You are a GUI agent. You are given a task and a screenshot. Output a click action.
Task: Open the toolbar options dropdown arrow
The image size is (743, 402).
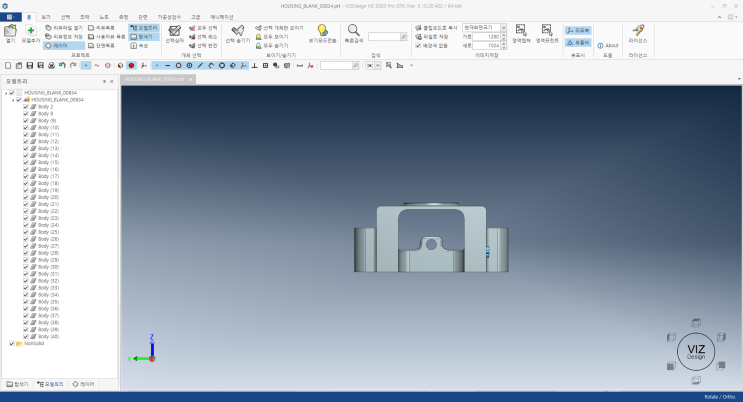pyautogui.click(x=411, y=65)
